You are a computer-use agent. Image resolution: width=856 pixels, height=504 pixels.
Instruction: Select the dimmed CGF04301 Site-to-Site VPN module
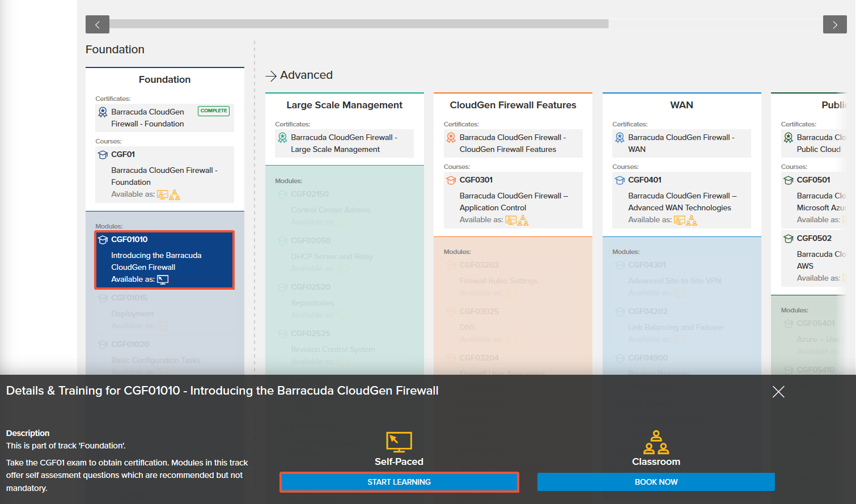681,279
